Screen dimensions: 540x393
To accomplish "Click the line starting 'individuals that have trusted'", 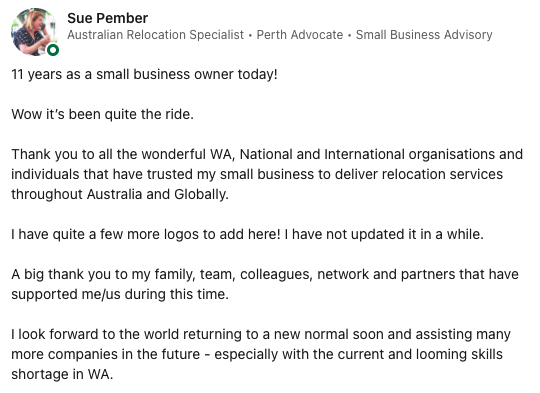I will coord(257,174).
